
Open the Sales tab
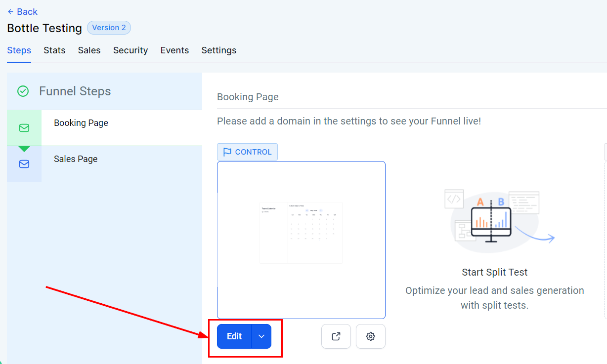(x=89, y=50)
